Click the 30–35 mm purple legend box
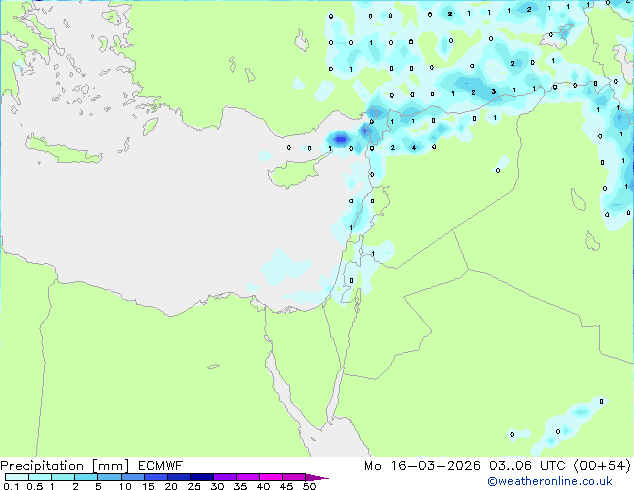 point(224,477)
